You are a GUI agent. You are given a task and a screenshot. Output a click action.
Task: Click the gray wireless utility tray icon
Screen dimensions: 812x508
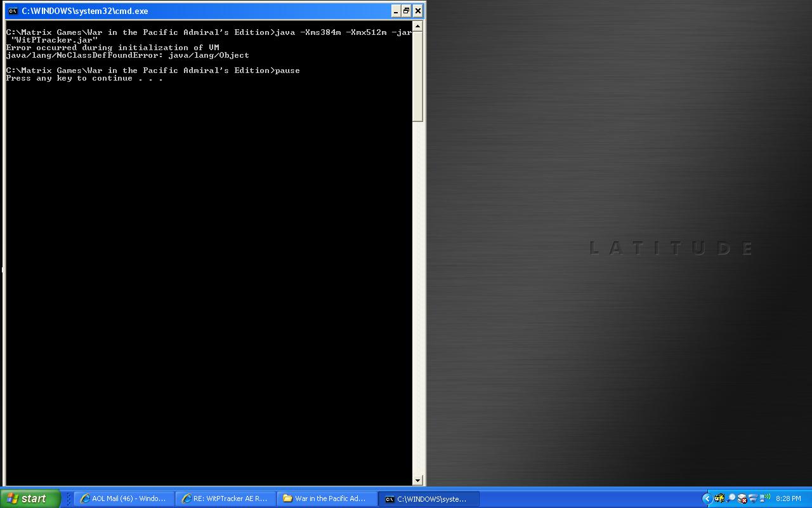tap(753, 498)
